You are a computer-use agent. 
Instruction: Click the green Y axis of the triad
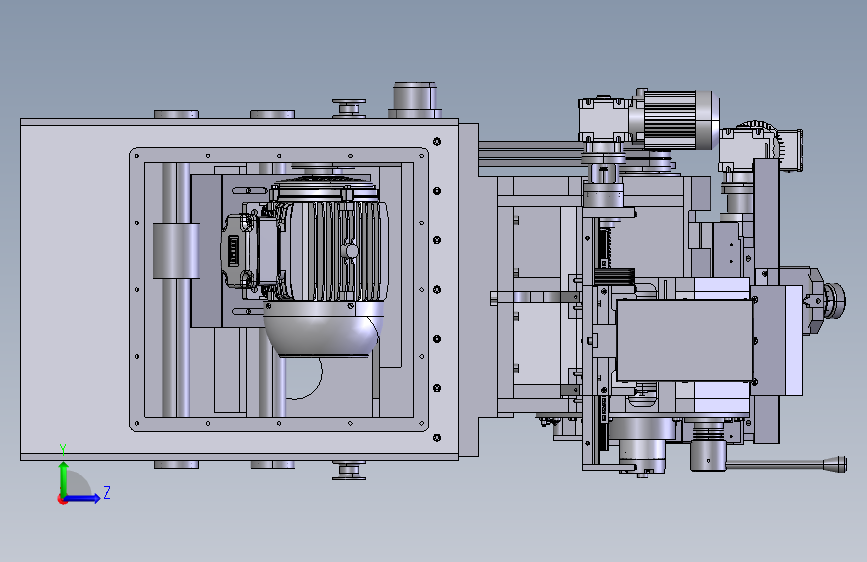tap(64, 478)
